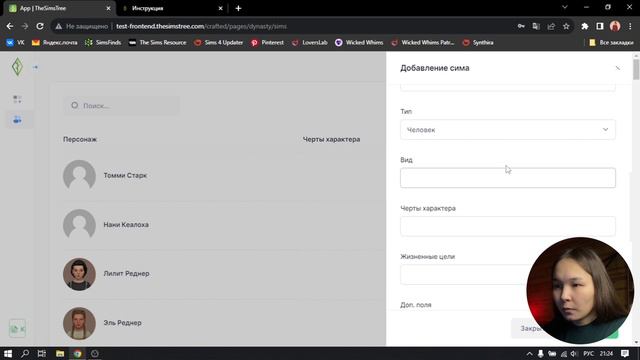Open Windows Start menu
This screenshot has width=640, height=360.
pos(8,353)
